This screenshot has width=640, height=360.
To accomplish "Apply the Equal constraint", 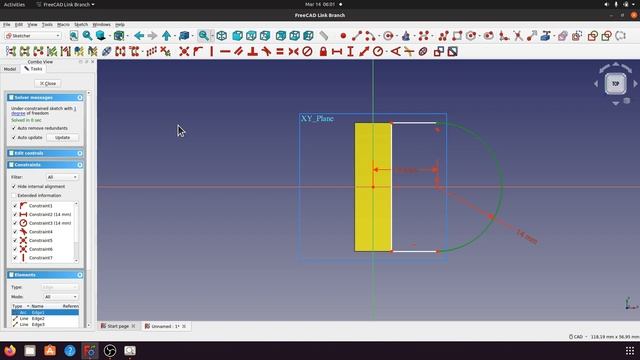I will (x=280, y=52).
